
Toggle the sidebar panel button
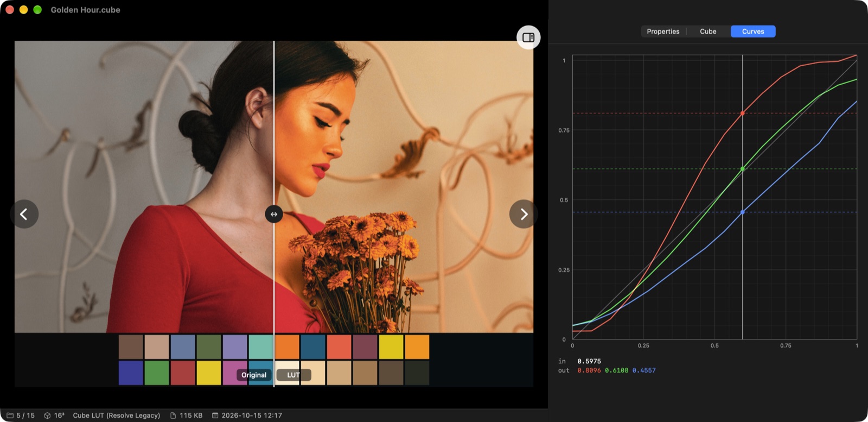click(x=528, y=37)
